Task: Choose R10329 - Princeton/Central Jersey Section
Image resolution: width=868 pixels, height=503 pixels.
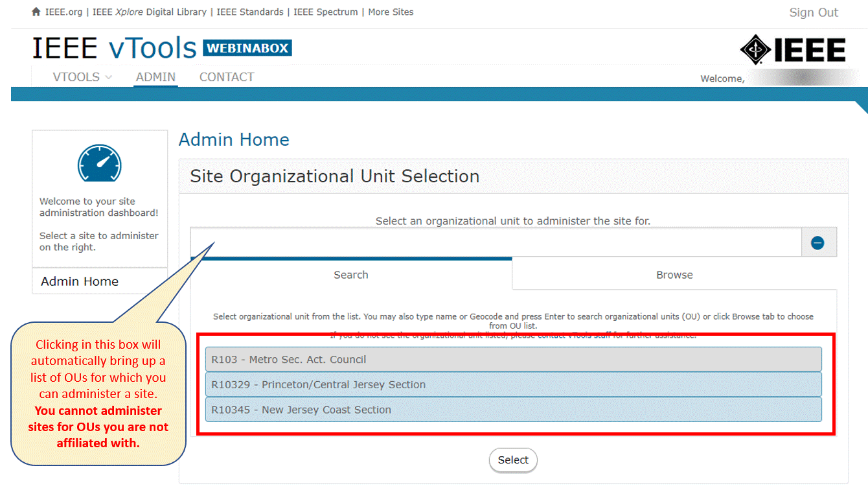Action: tap(513, 384)
